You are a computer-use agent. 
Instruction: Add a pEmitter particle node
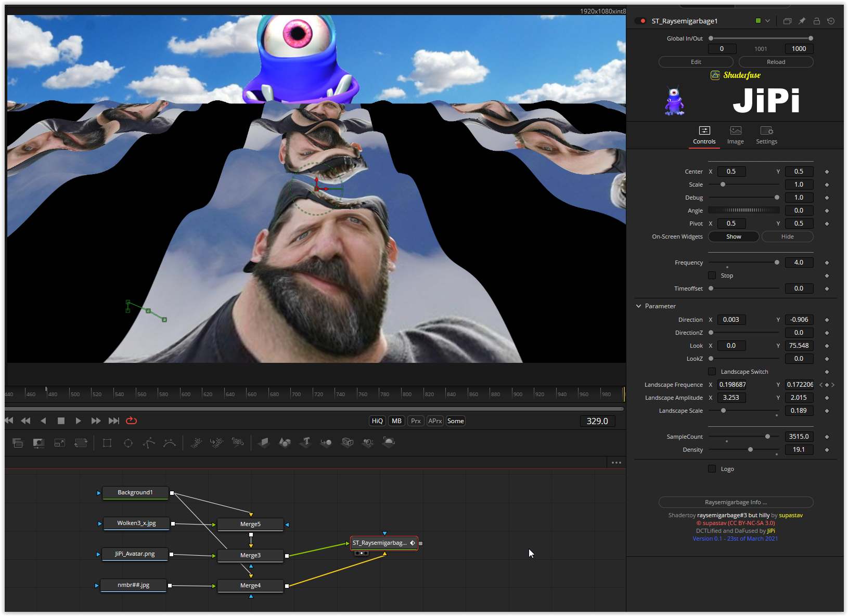tap(196, 443)
